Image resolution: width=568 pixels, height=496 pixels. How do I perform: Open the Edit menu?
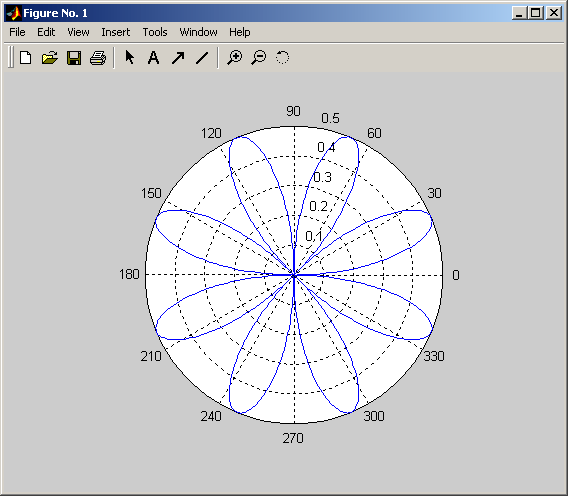[x=46, y=32]
